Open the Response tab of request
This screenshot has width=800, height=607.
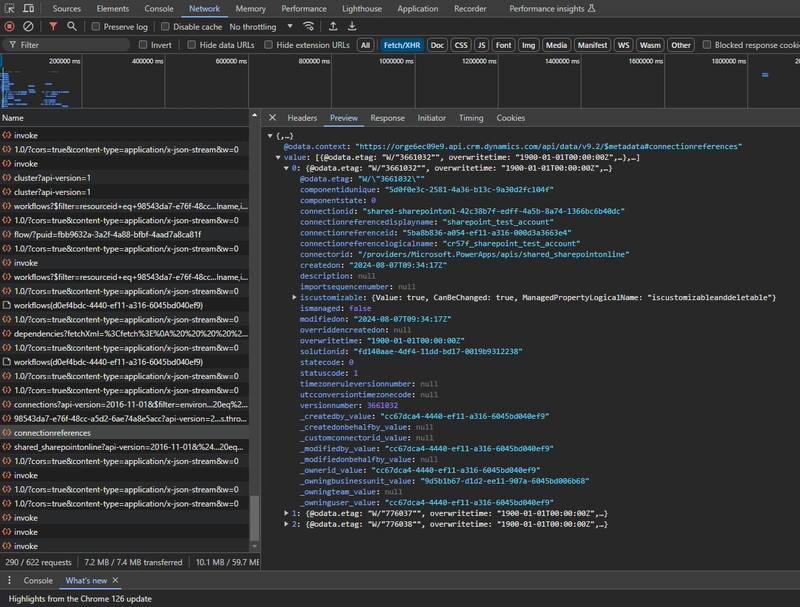pos(387,118)
